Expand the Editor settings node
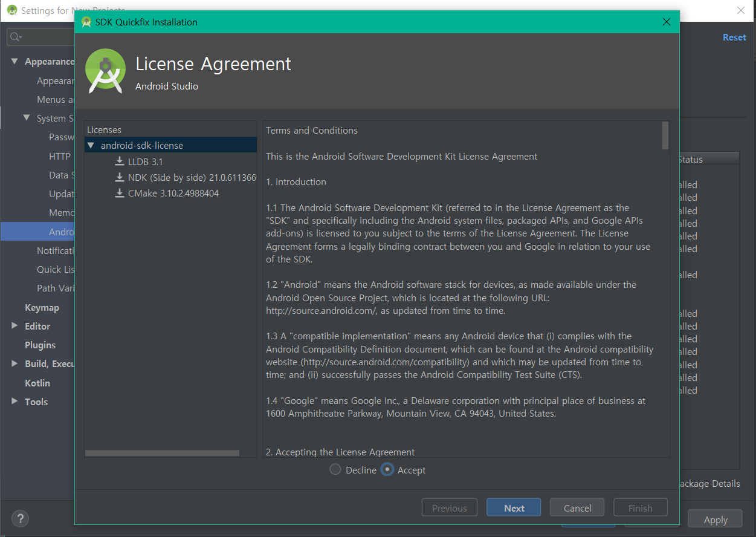Viewport: 756px width, 537px height. coord(15,326)
